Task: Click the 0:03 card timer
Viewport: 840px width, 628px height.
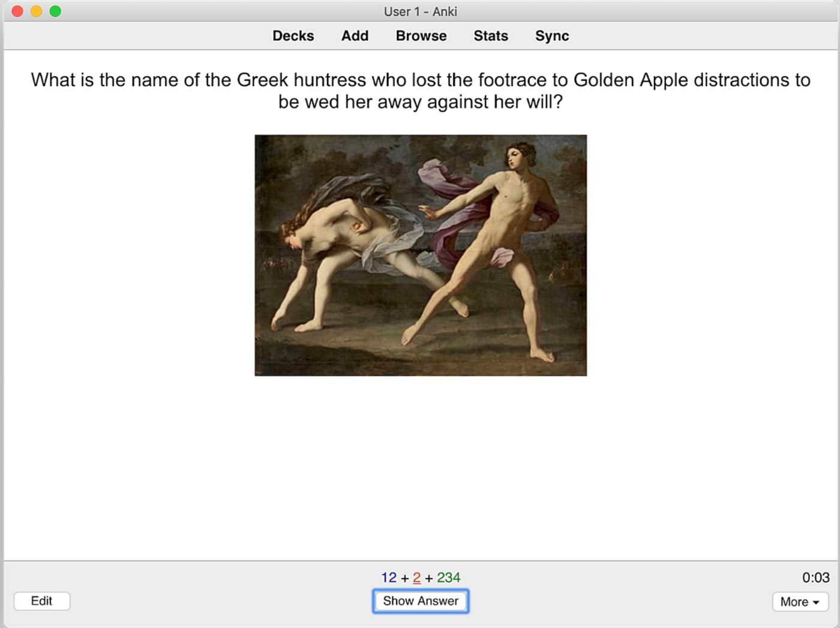Action: (815, 578)
